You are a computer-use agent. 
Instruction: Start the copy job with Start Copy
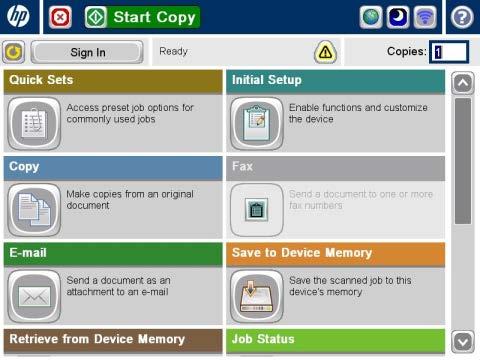pyautogui.click(x=143, y=17)
